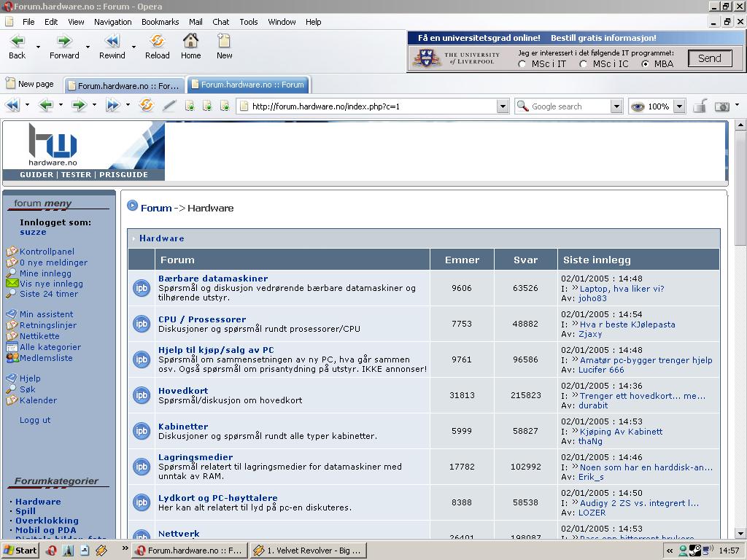Click the New page button in tab bar
747x560 pixels.
coord(29,84)
